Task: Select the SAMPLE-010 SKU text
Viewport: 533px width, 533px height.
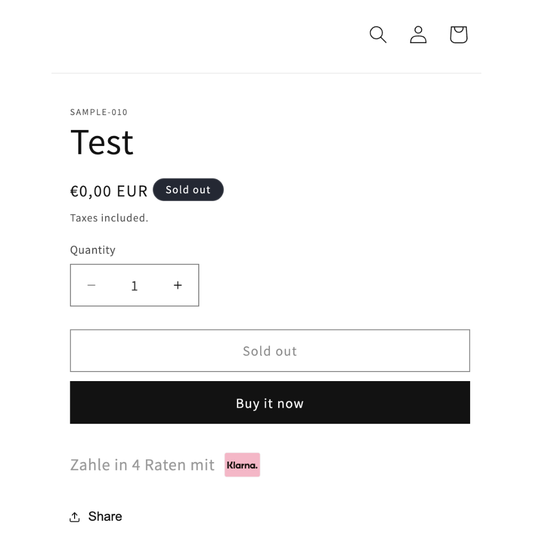Action: pos(99,112)
